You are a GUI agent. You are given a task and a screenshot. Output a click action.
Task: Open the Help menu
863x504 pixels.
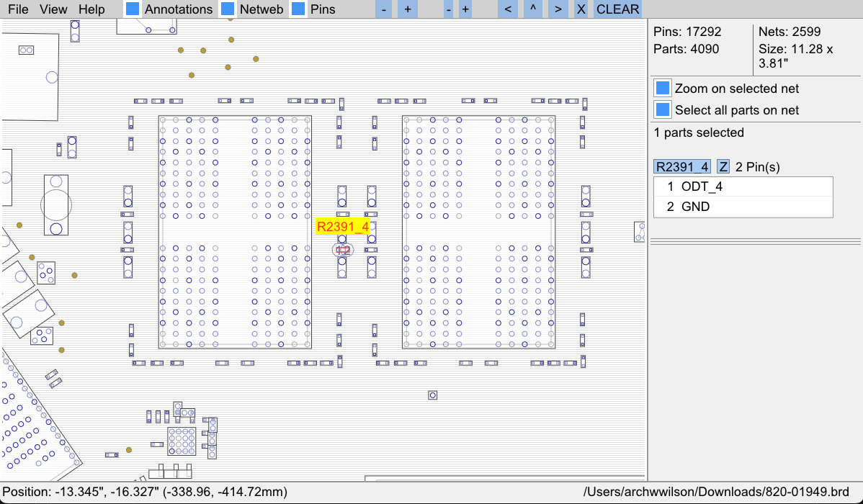pos(91,9)
